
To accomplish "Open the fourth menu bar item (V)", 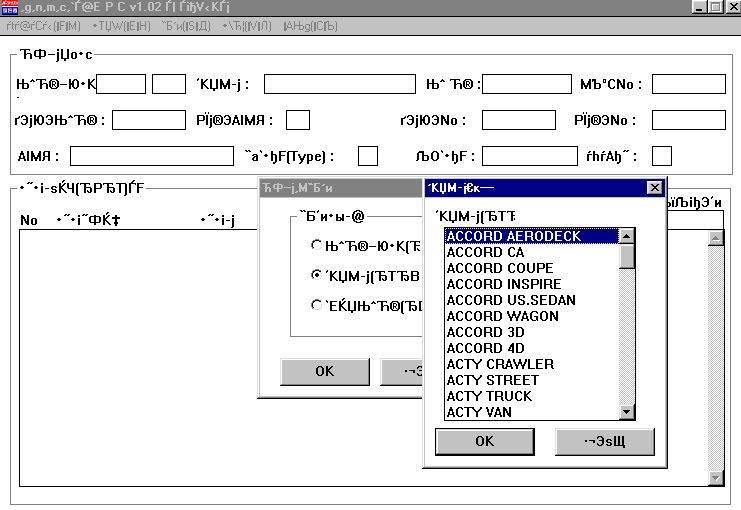I will (x=247, y=26).
